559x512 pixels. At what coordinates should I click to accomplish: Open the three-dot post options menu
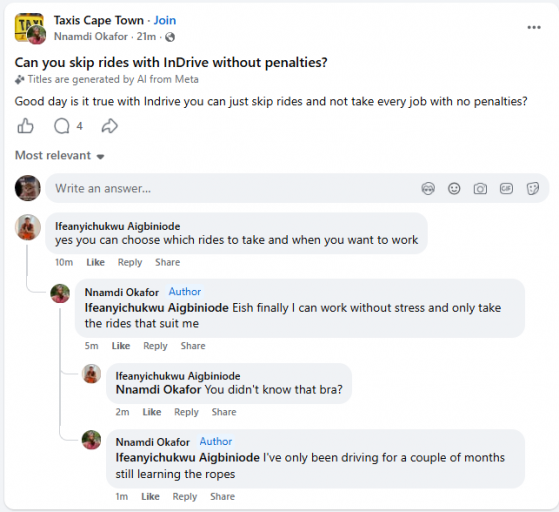[x=534, y=27]
